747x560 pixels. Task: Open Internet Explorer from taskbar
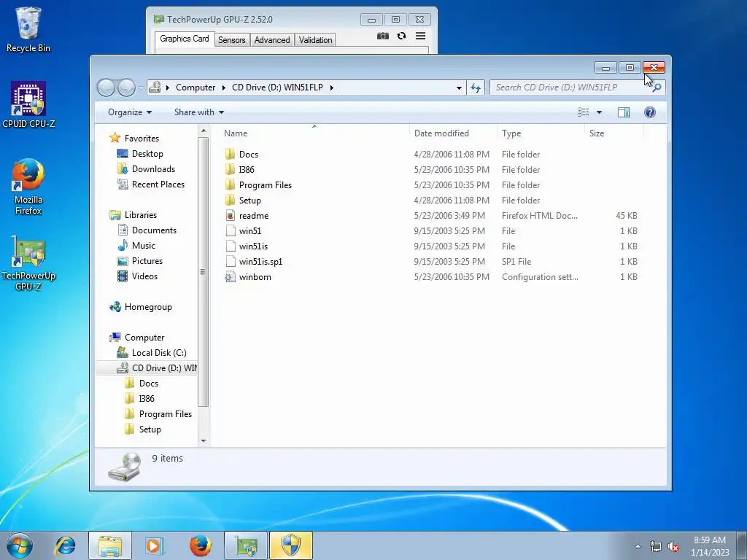[65, 545]
